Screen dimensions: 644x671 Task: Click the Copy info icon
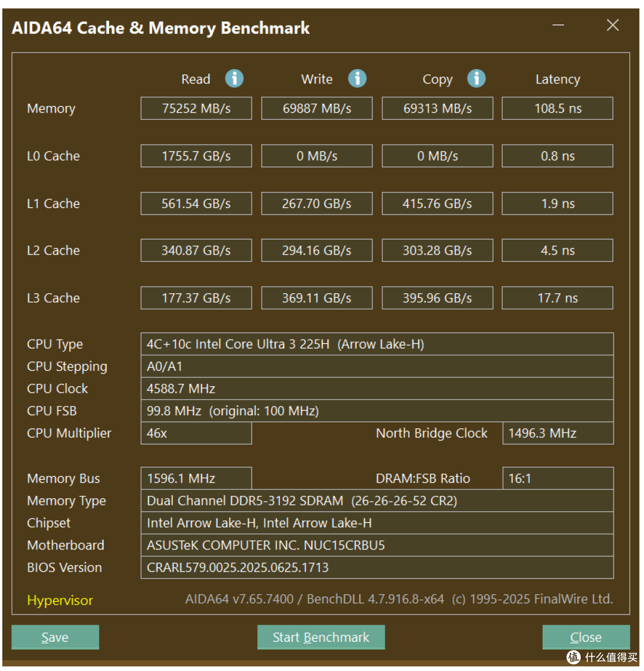pyautogui.click(x=476, y=79)
